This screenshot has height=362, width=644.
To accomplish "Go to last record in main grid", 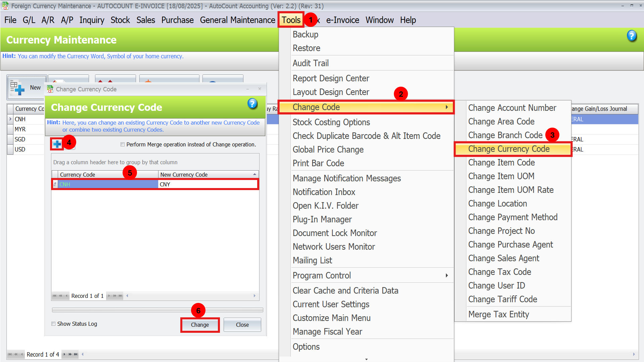I will 76,354.
